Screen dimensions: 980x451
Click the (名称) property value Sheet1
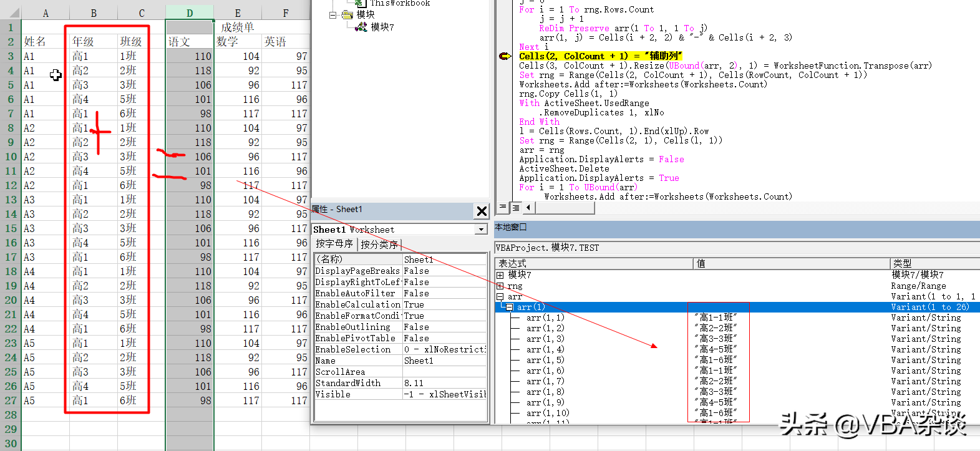444,259
